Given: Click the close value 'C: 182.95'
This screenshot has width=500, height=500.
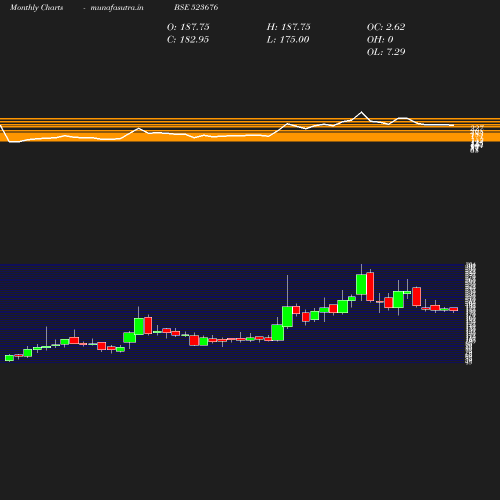Looking at the screenshot, I should pyautogui.click(x=188, y=40).
